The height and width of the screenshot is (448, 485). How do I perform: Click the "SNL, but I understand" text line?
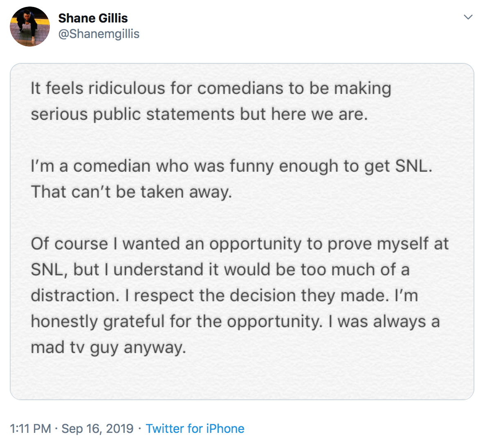click(x=220, y=269)
